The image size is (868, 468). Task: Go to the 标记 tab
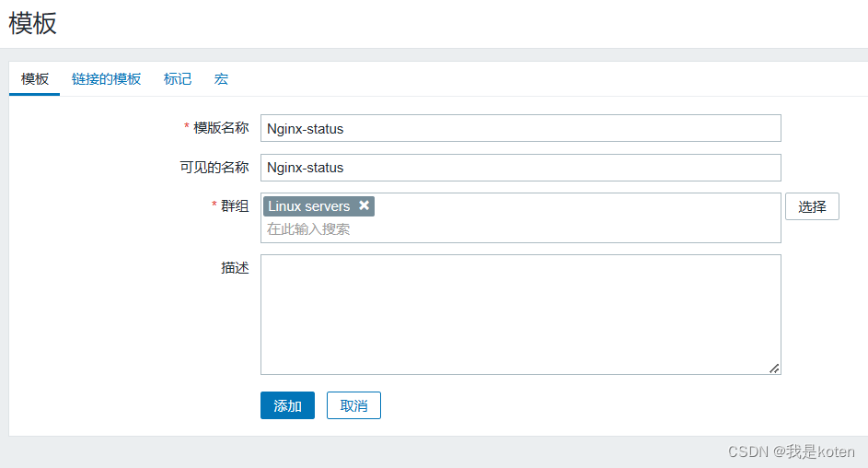[x=178, y=79]
